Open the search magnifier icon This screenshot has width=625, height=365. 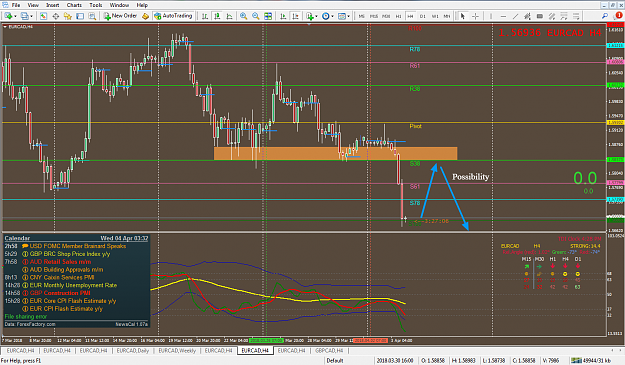(605, 16)
